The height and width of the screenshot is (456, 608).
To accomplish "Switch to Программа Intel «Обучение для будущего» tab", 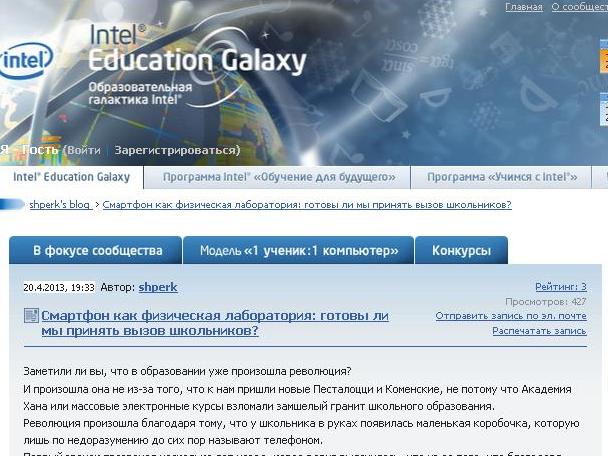I will tap(278, 177).
